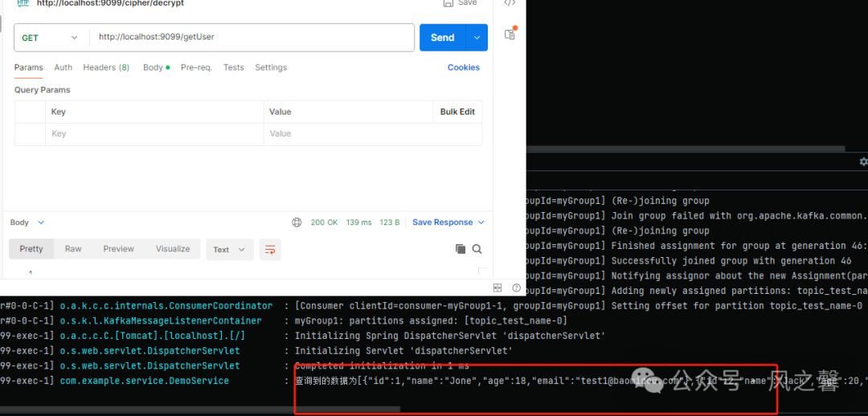Click the request title localhost:9099/cipher/decrypt
The image size is (868, 416).
[110, 2]
